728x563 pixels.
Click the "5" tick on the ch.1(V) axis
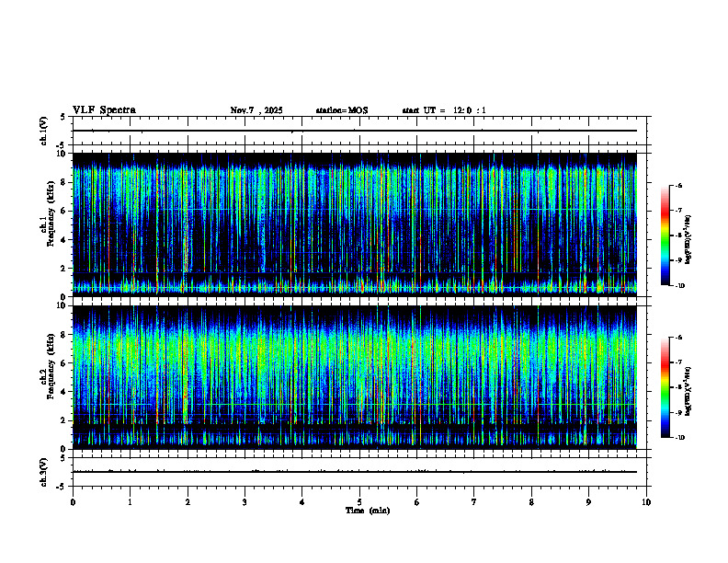pos(63,117)
